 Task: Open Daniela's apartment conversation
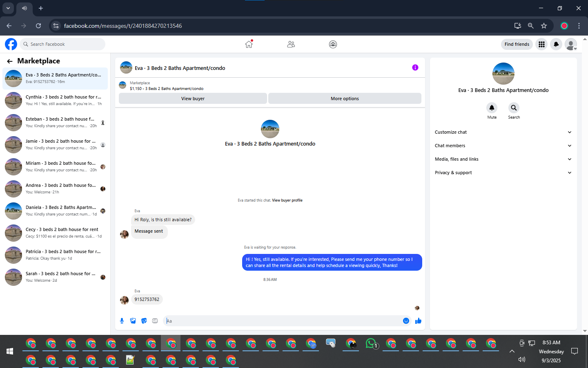coord(55,211)
